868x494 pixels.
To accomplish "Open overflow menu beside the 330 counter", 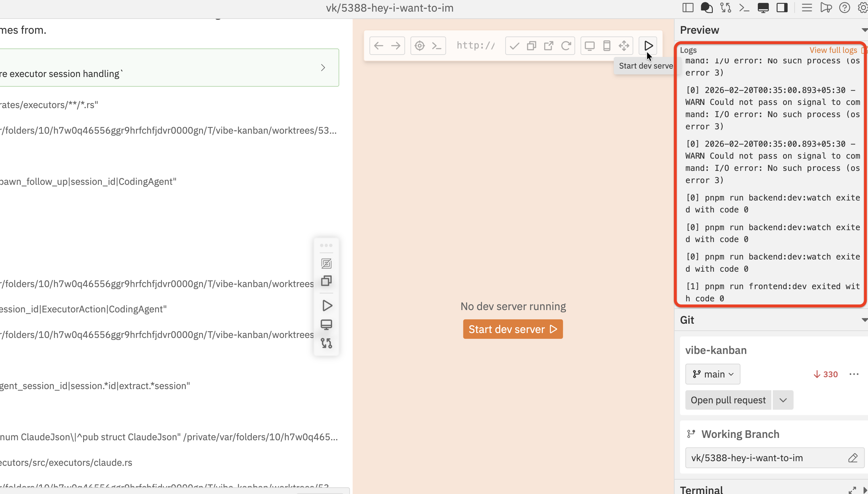I will tap(854, 374).
